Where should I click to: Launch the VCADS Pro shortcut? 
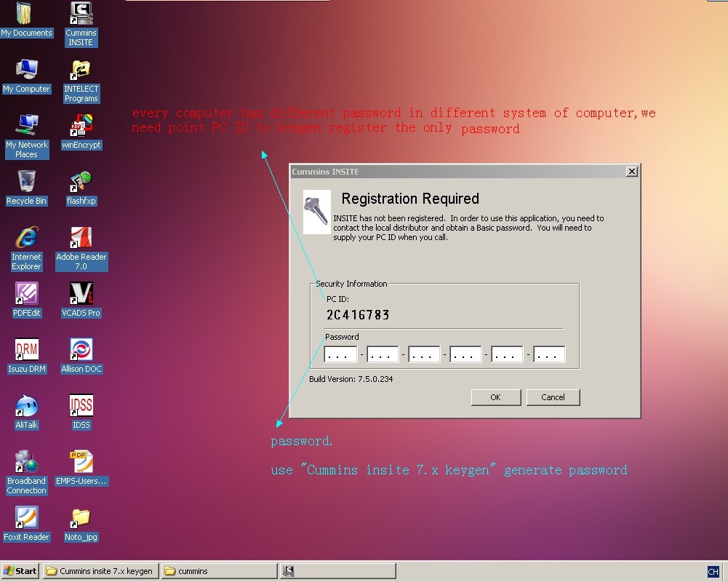click(x=81, y=293)
